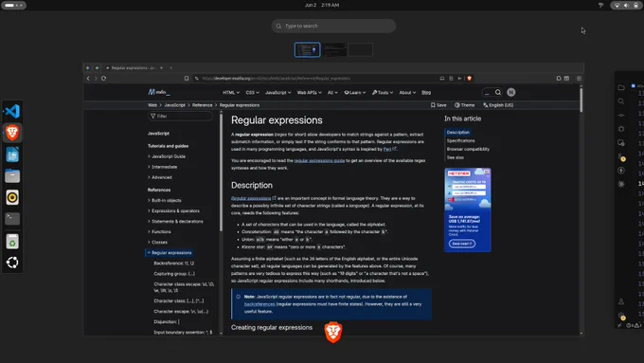
Task: Click the Save button on MDN page
Action: pyautogui.click(x=438, y=105)
